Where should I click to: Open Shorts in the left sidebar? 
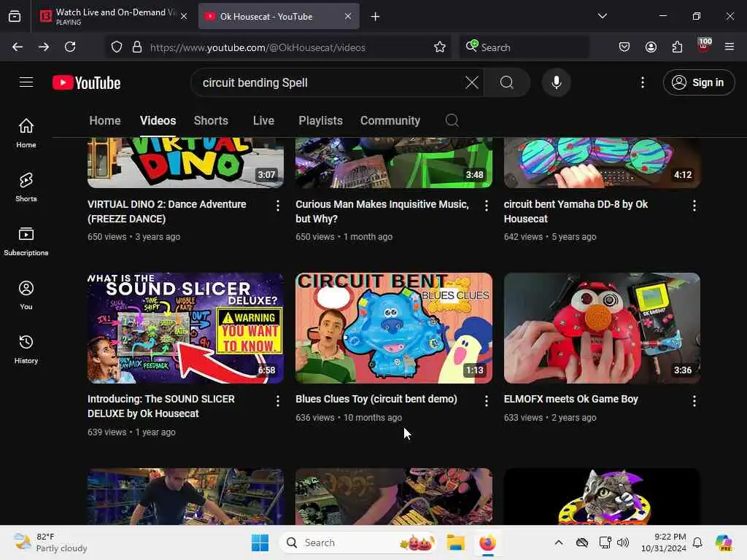[x=26, y=187]
